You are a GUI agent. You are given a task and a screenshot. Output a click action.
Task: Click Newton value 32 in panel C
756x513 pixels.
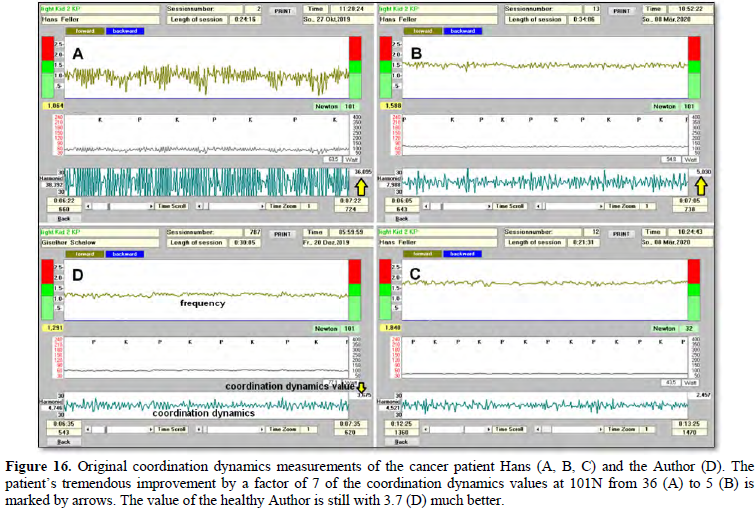[x=689, y=328]
